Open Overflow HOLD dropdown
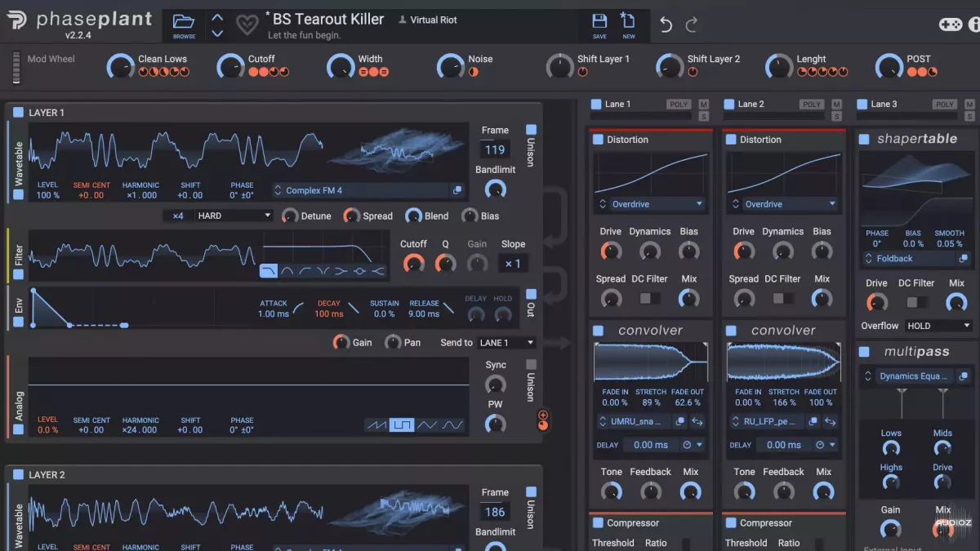 [938, 326]
